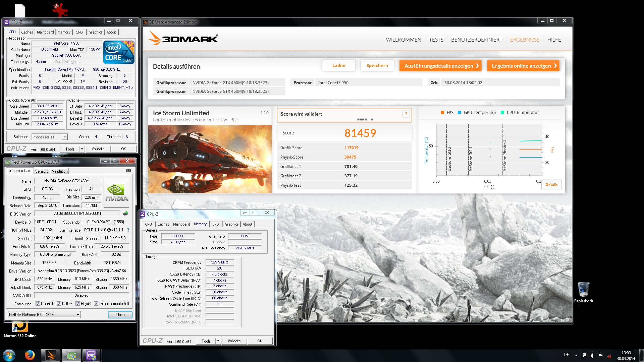The image size is (644, 362).
Task: Click the blue GPU-Temperatur legend swatch
Action: click(460, 113)
